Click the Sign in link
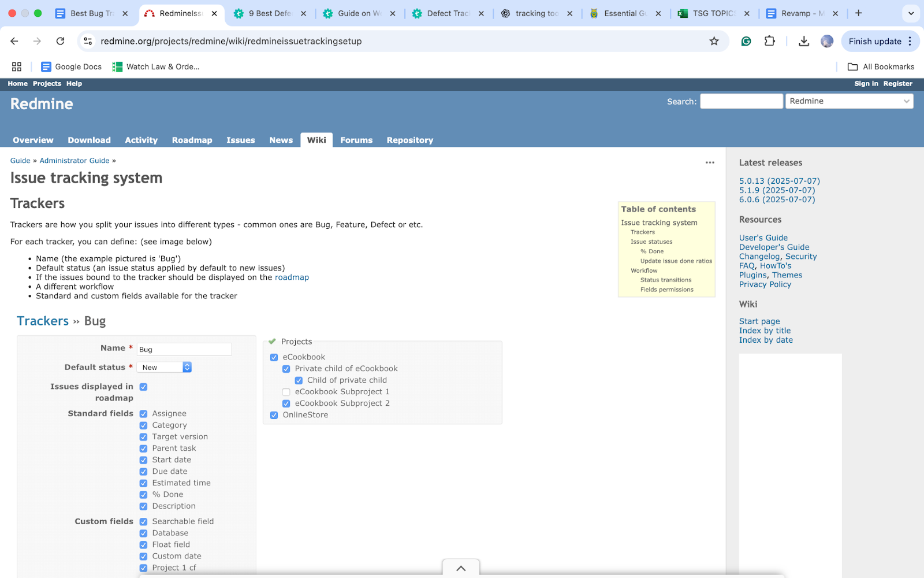This screenshot has height=578, width=924. [x=866, y=84]
